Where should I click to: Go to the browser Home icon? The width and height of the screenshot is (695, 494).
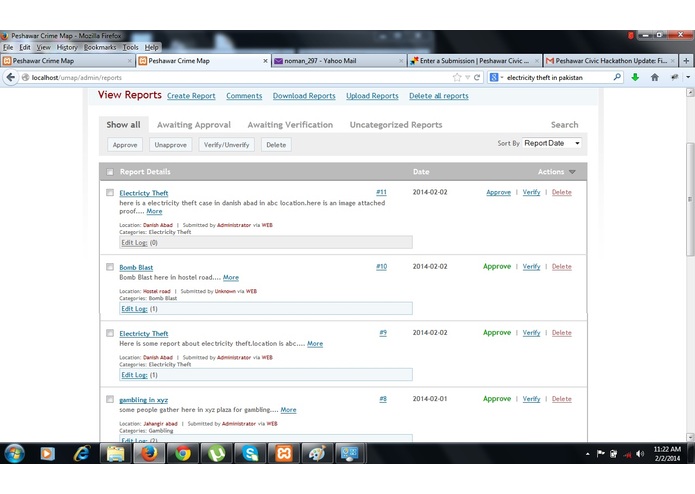pos(655,77)
